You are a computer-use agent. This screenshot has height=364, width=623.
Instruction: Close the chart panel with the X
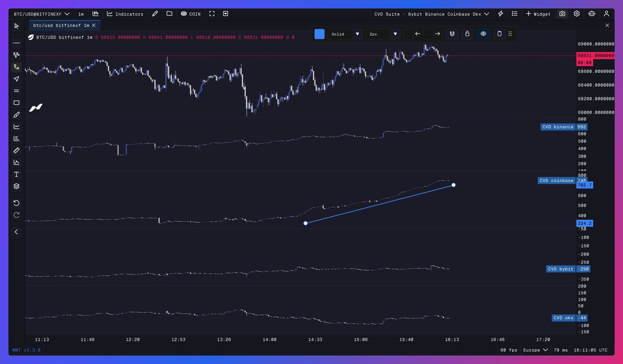(x=607, y=25)
